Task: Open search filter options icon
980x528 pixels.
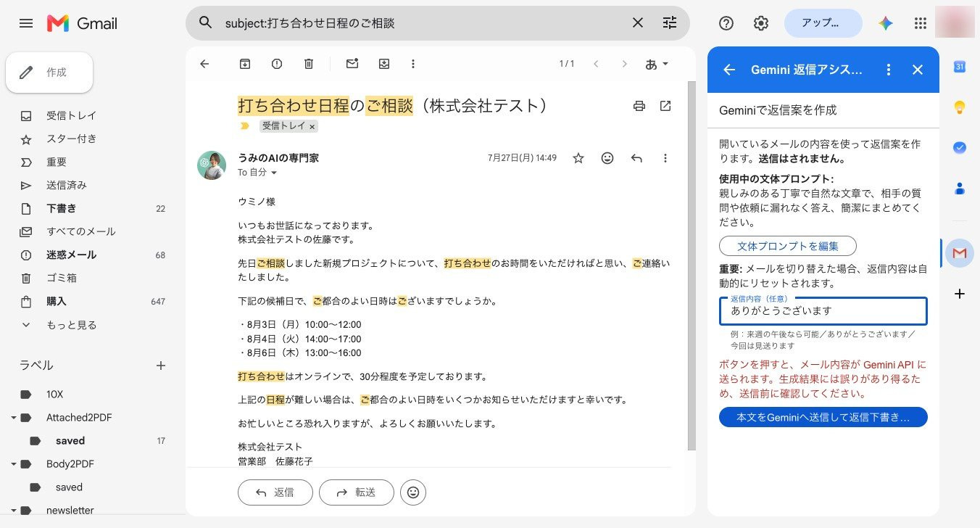Action: point(670,23)
